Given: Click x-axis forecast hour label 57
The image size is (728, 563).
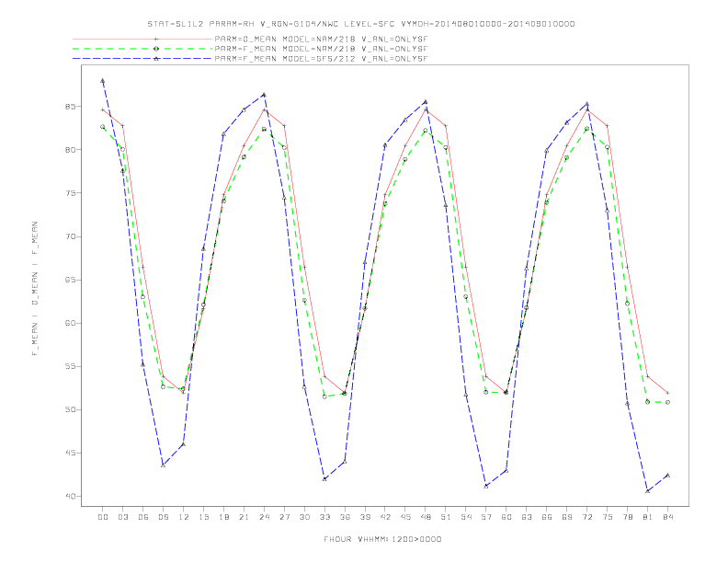Looking at the screenshot, I should 486,517.
